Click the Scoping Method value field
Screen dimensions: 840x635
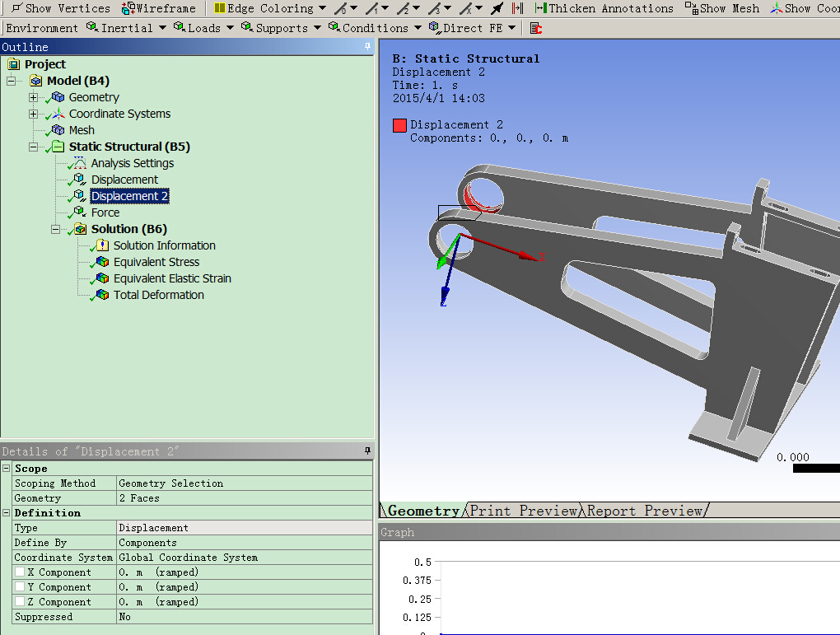(245, 483)
